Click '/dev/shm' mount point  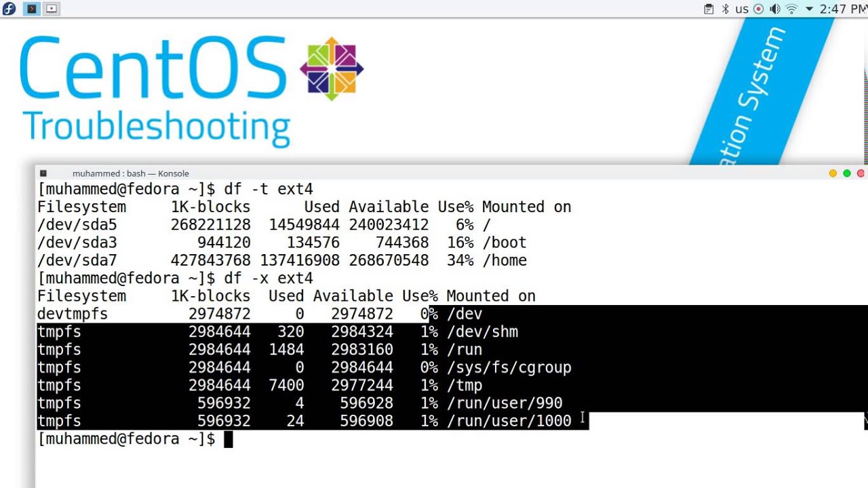click(x=482, y=332)
